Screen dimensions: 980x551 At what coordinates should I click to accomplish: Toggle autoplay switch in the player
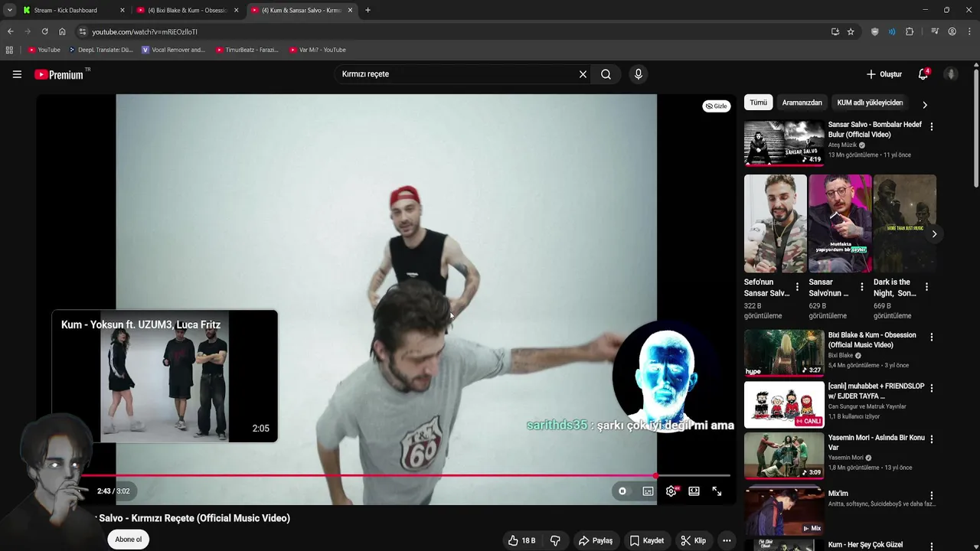622,491
